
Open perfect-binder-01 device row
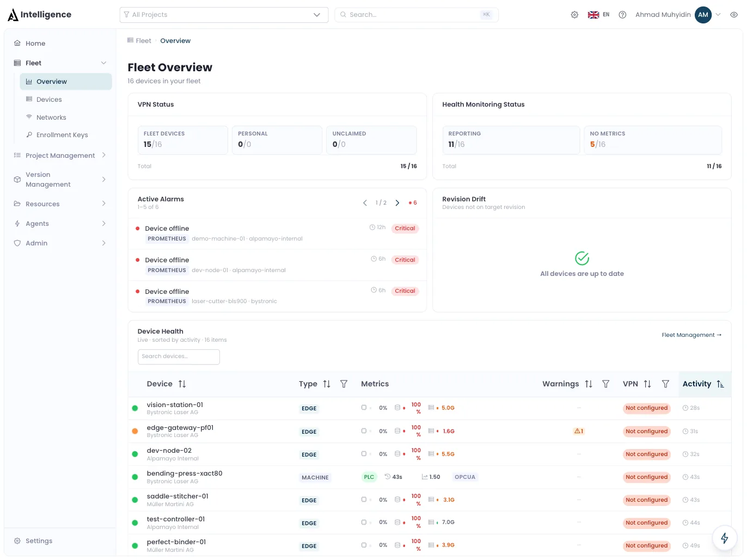click(430, 545)
